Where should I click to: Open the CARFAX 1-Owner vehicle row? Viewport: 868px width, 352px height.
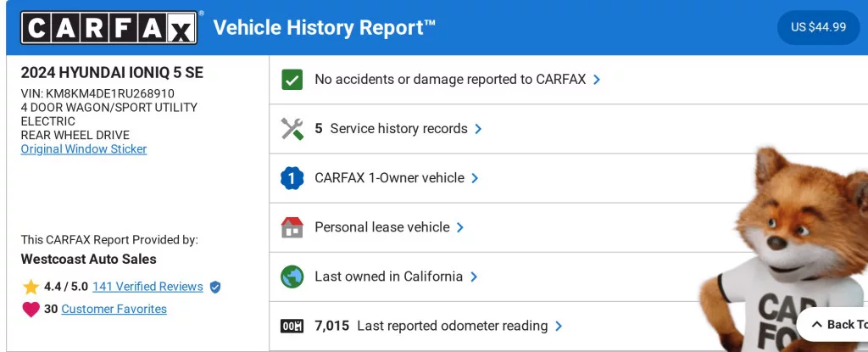pyautogui.click(x=389, y=178)
